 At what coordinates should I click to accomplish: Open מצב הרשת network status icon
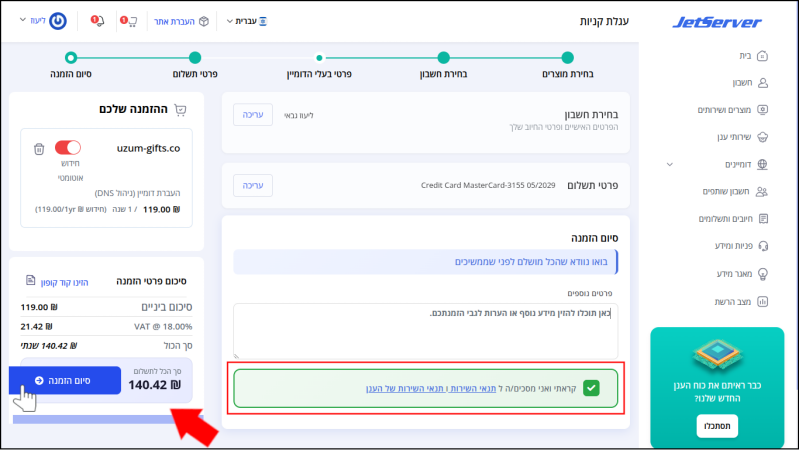pos(763,302)
